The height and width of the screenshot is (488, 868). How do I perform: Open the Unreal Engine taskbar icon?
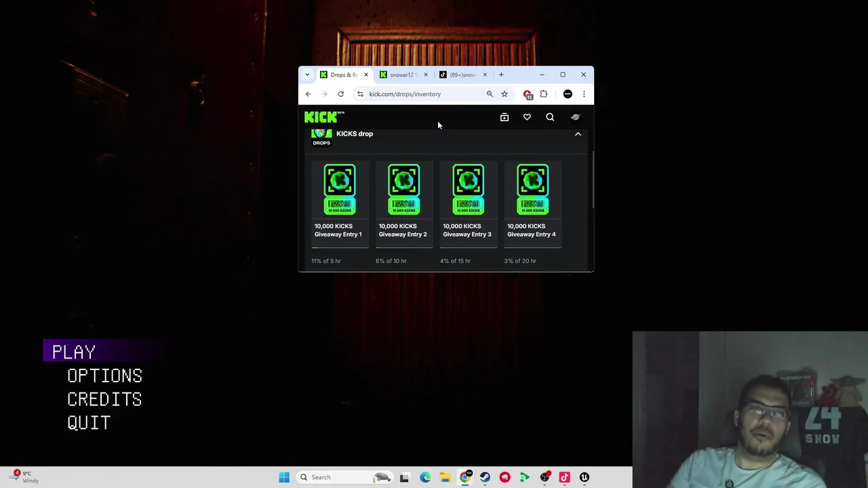[x=585, y=477]
